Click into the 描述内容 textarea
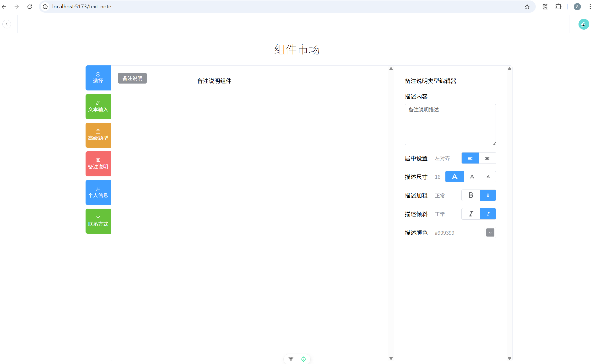The width and height of the screenshot is (595, 364). [x=450, y=124]
